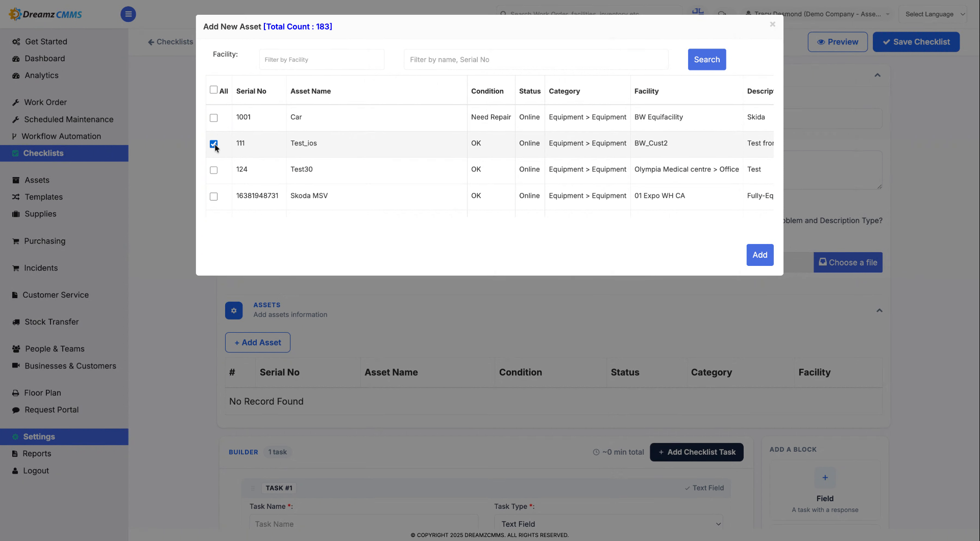Close the Add New Asset dialog

pyautogui.click(x=772, y=24)
